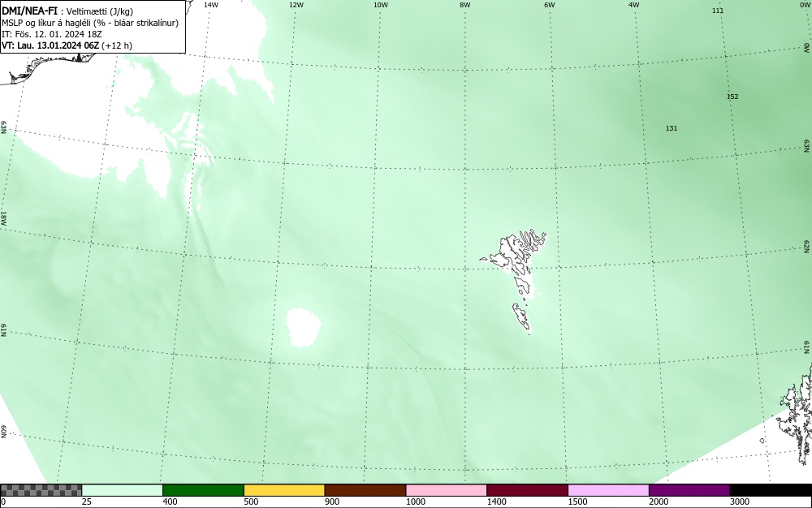Click the 60N latitude label on left edge

click(3, 433)
